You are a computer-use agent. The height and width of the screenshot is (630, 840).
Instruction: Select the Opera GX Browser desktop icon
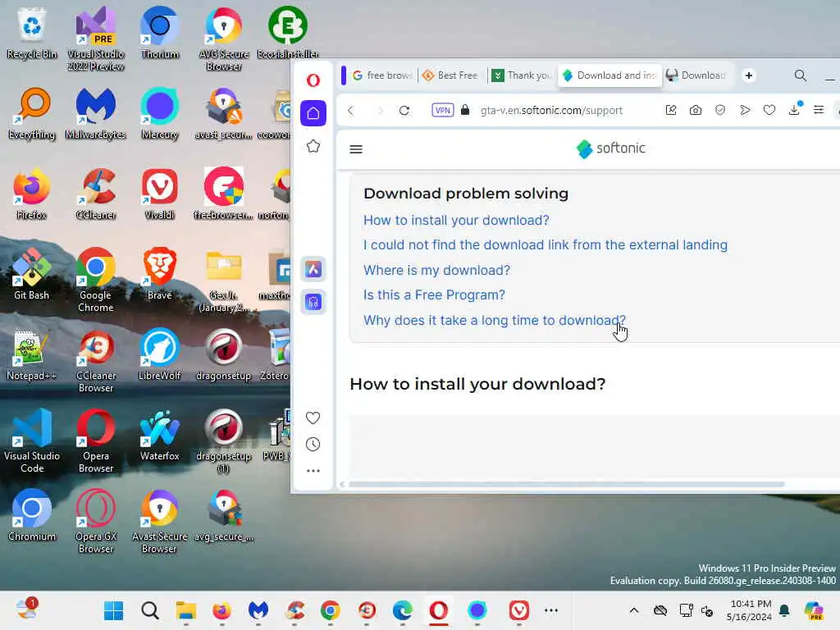pos(95,521)
